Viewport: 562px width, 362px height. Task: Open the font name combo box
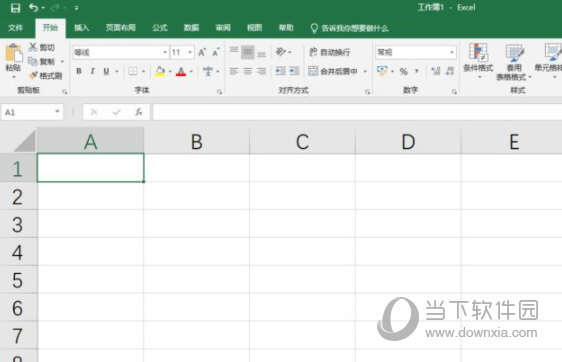(x=120, y=52)
